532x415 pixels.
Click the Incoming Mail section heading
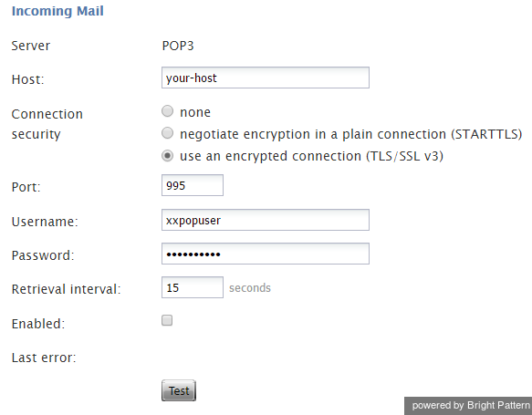click(x=57, y=11)
